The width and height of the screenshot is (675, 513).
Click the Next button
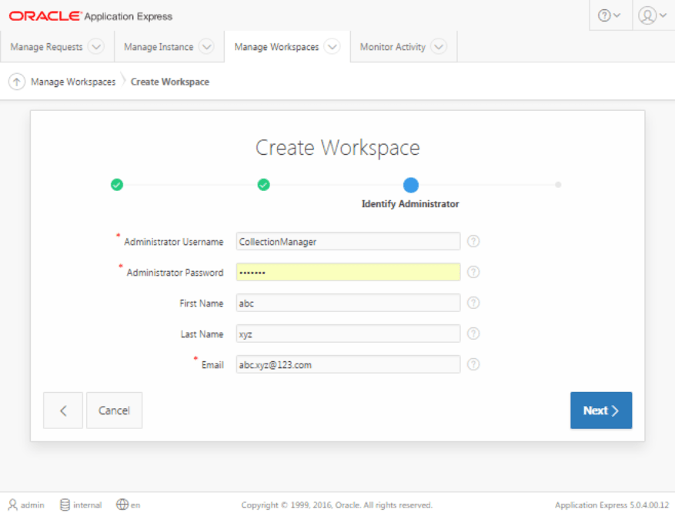tap(601, 410)
